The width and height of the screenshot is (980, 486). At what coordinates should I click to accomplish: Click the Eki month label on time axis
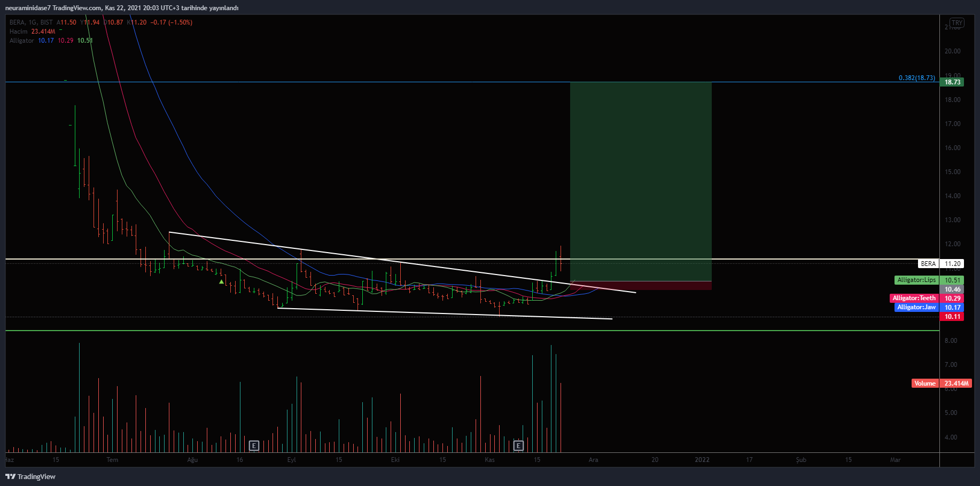pyautogui.click(x=395, y=460)
